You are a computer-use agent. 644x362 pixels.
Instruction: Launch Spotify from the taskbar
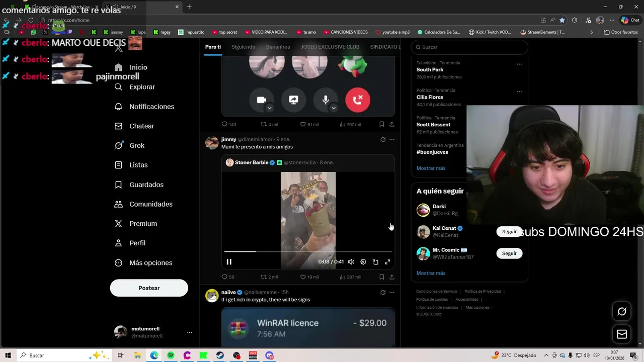click(171, 355)
